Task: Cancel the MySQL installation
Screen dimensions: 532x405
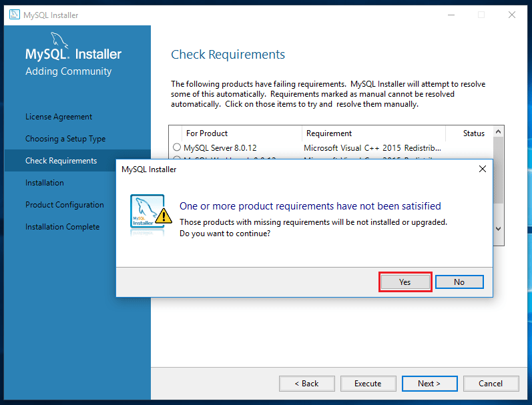Action: tap(491, 384)
